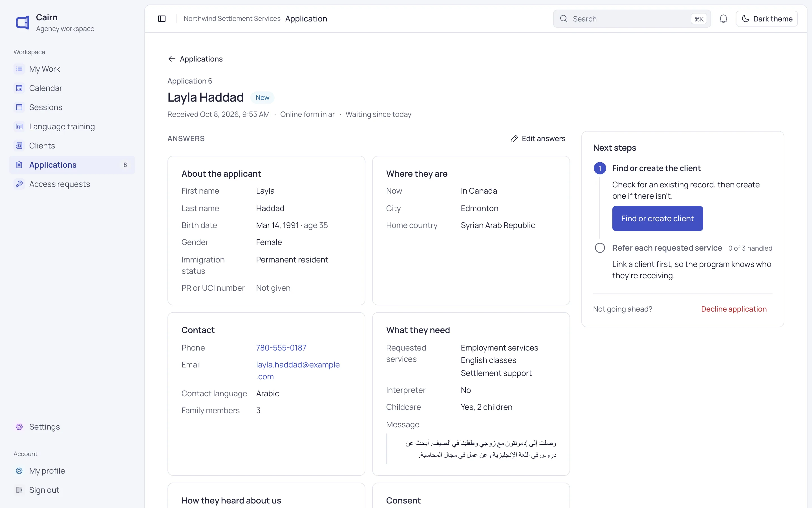Click the Calendar sidebar icon
812x508 pixels.
[19, 88]
